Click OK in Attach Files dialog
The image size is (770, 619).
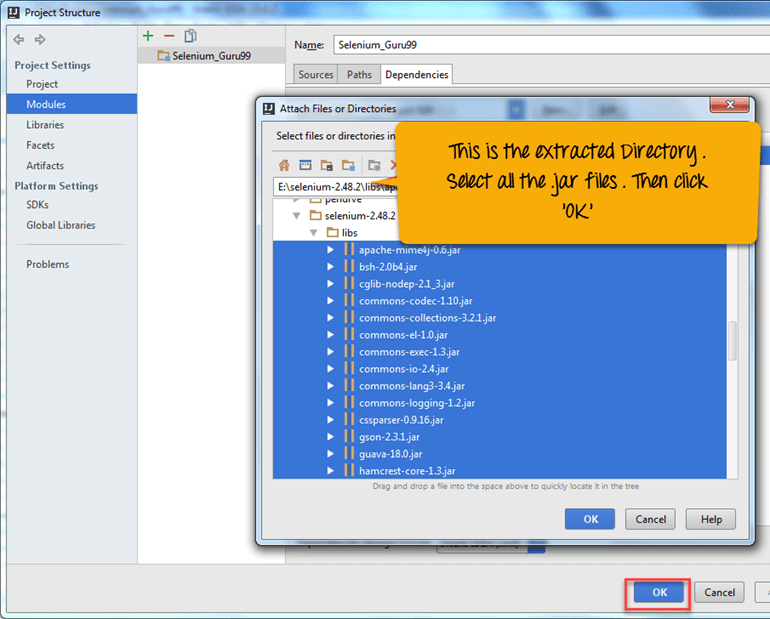coord(590,519)
